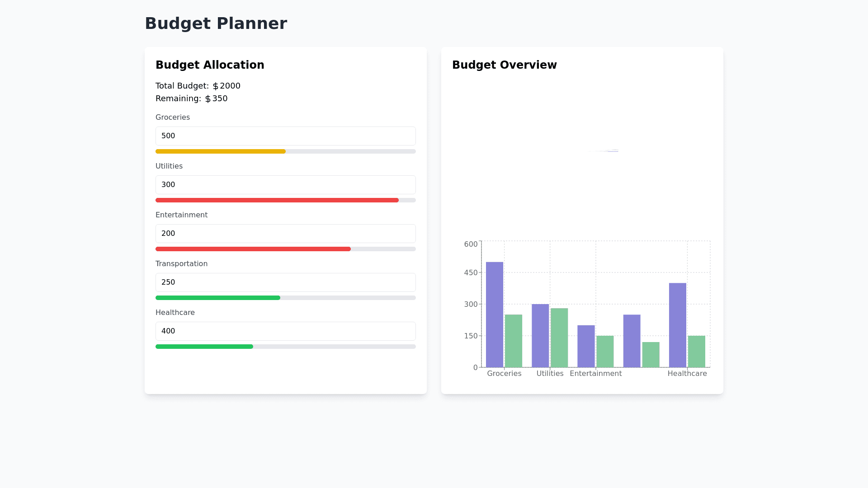868x488 pixels.
Task: Focus the Entertainment input showing 200
Action: (x=285, y=234)
